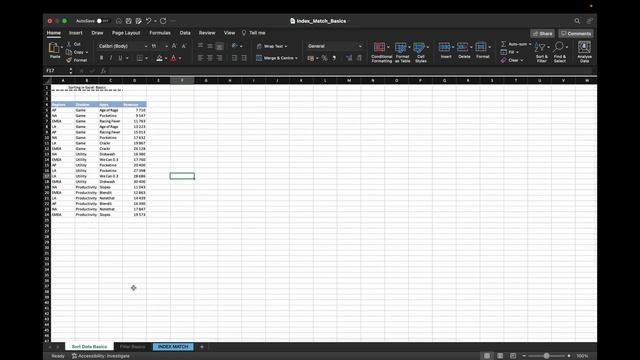Decrease the indent
The image size is (640, 360).
pyautogui.click(x=234, y=58)
